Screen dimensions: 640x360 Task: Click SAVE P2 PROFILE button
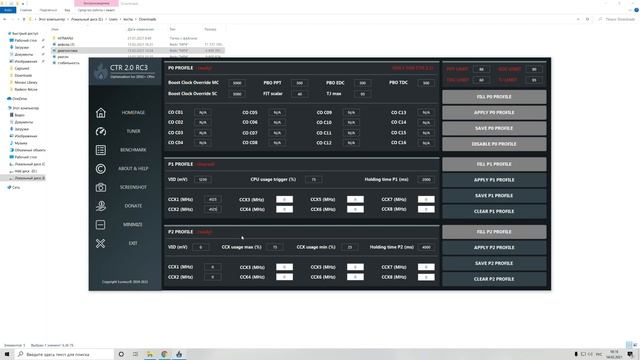click(494, 264)
